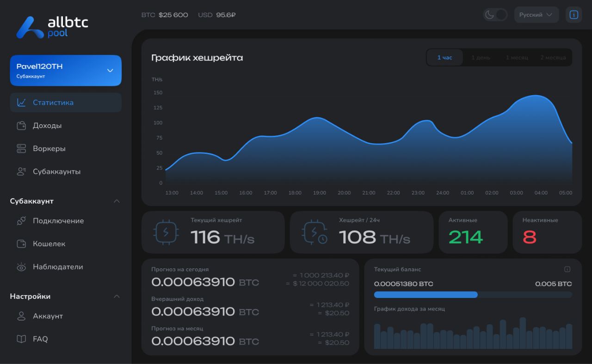Click the Доходы wallet icon
The image size is (592, 364).
point(21,126)
